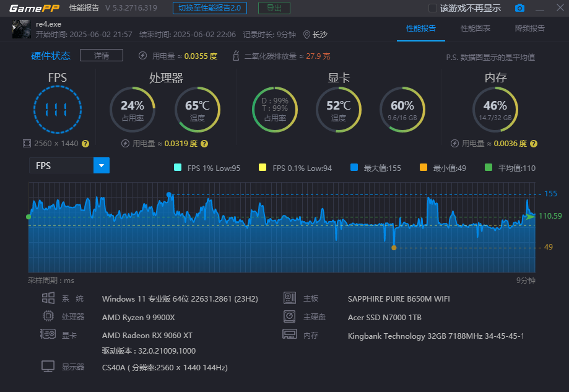Click the 硬件状态 heading
This screenshot has height=392, width=569.
[x=51, y=56]
